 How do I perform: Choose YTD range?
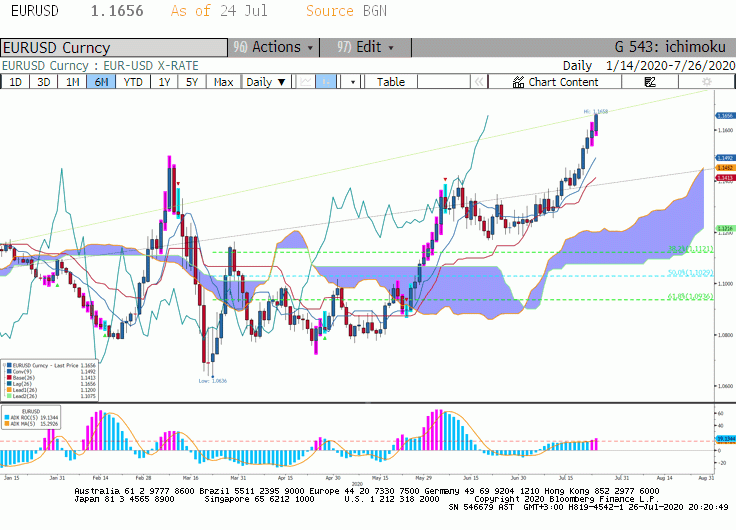pos(133,82)
